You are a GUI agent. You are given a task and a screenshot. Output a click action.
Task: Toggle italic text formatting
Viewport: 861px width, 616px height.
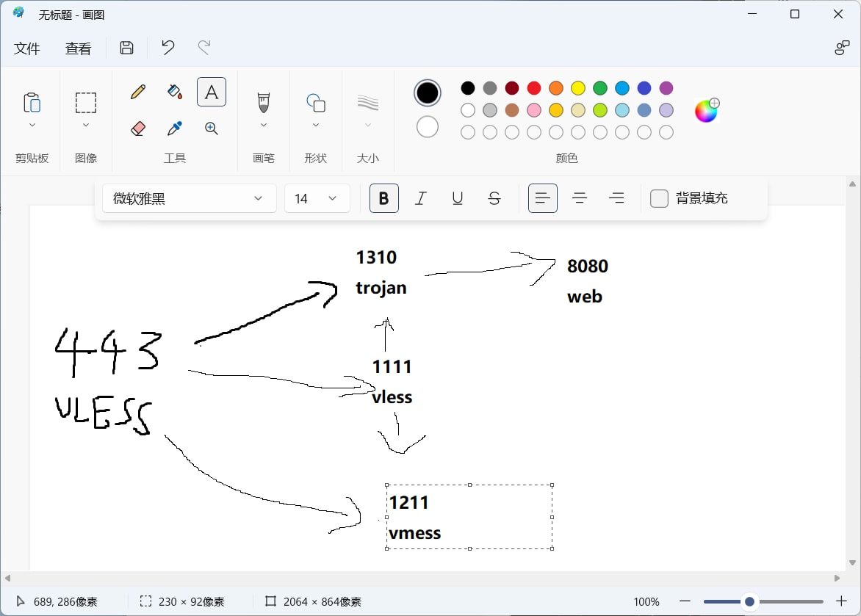[421, 198]
